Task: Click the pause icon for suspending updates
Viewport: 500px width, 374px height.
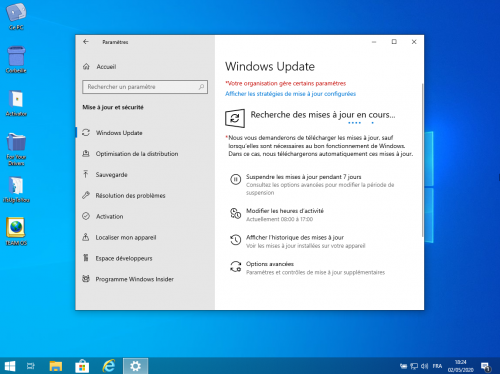Action: (x=235, y=179)
